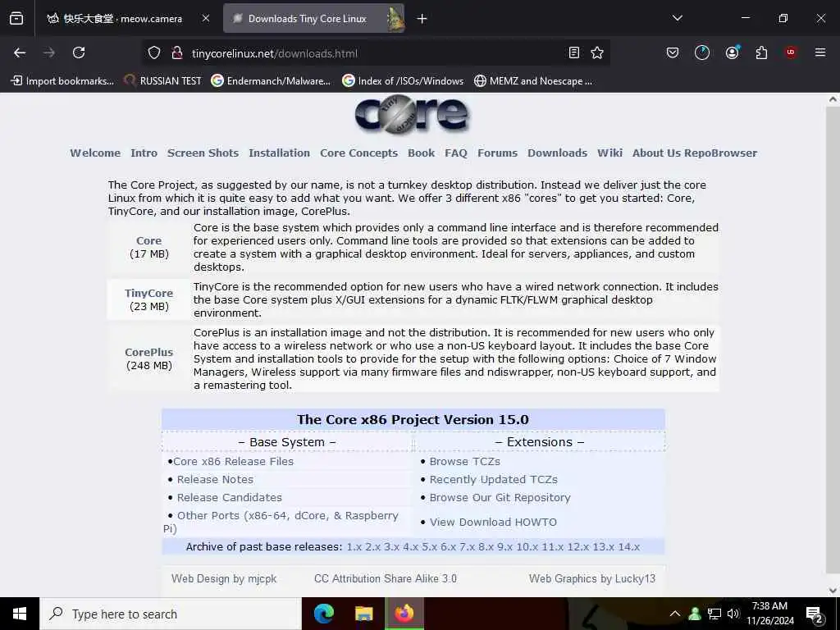Open tracking protection shield icon
Screen dimensions: 840x630
(x=154, y=52)
